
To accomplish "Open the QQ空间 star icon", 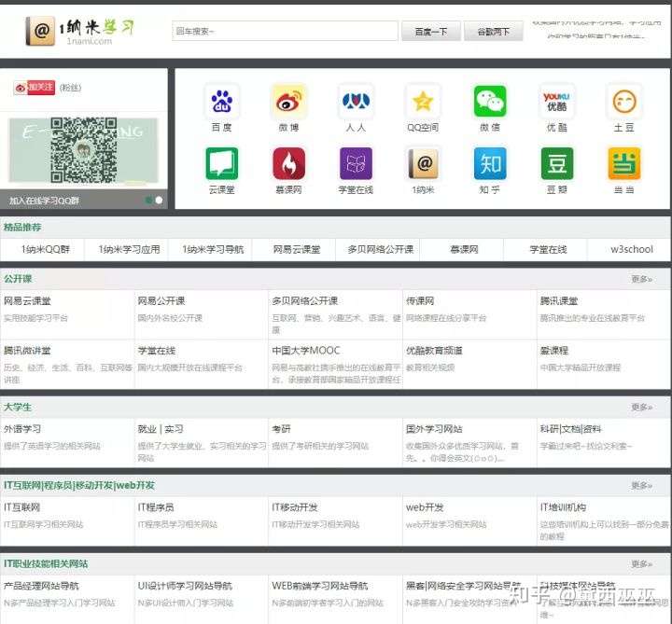I will tap(423, 102).
